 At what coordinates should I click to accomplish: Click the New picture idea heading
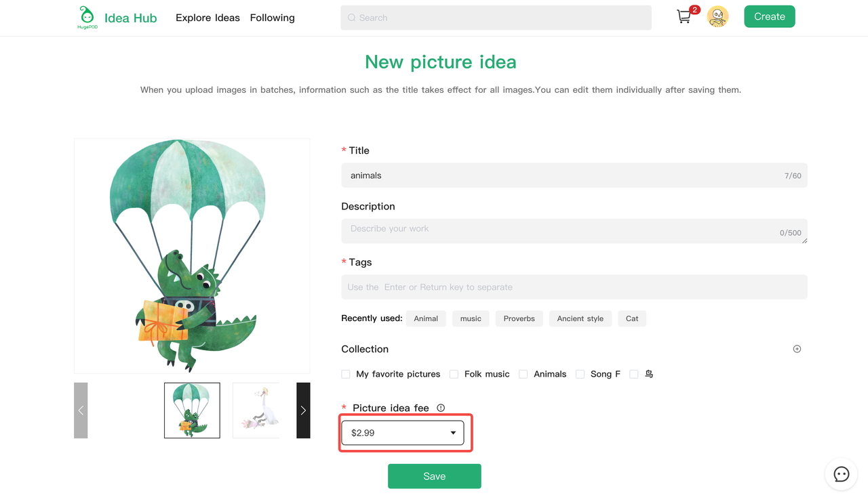coord(441,62)
